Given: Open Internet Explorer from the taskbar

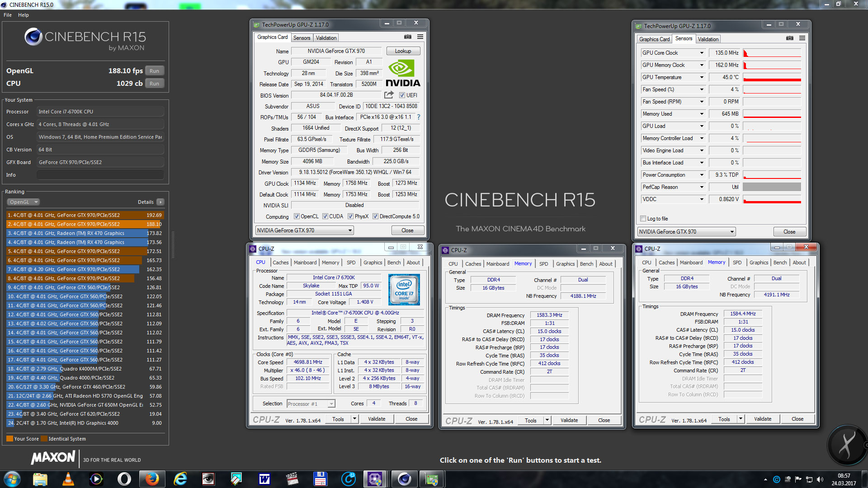Looking at the screenshot, I should tap(180, 479).
